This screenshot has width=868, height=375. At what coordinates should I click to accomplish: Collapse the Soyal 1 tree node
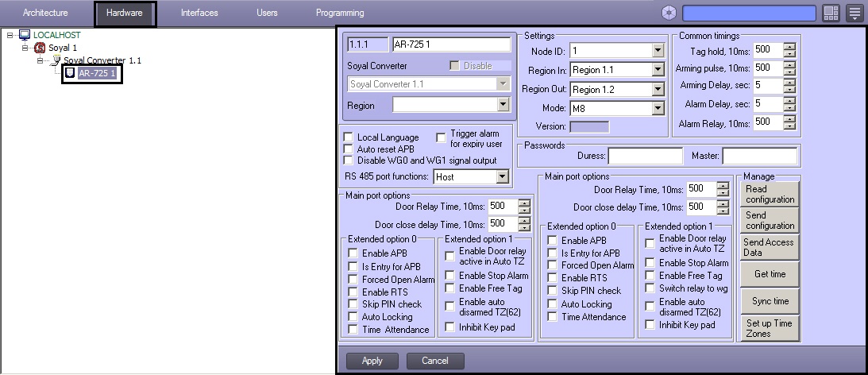(x=25, y=48)
